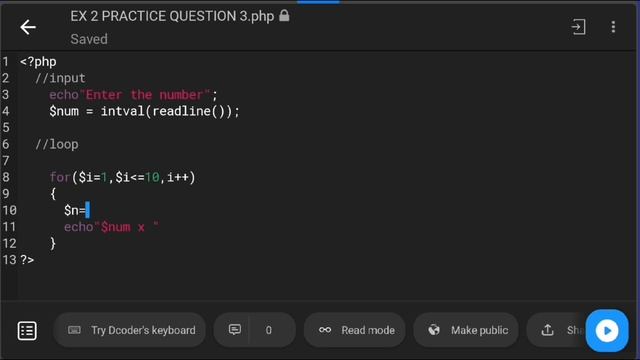Click the //input comment on line 2

60,78
